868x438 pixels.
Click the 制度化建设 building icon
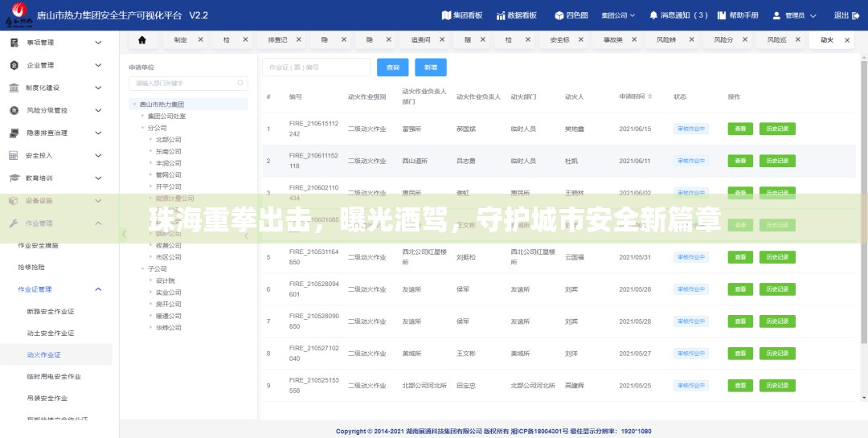14,88
